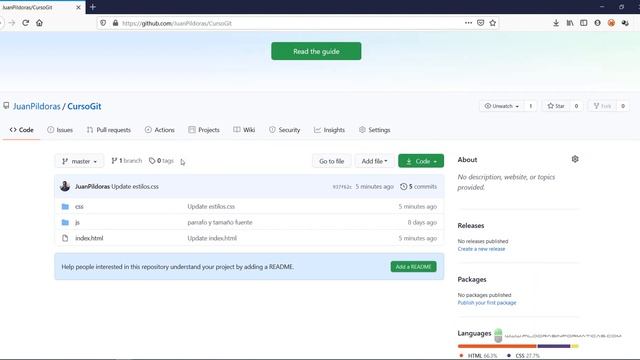The width and height of the screenshot is (640, 360).
Task: Open the Pull requests tab
Action: (109, 130)
